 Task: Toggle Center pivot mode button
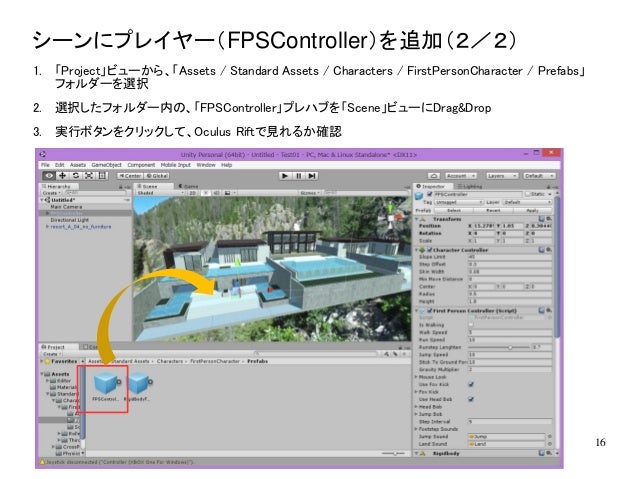[x=129, y=176]
